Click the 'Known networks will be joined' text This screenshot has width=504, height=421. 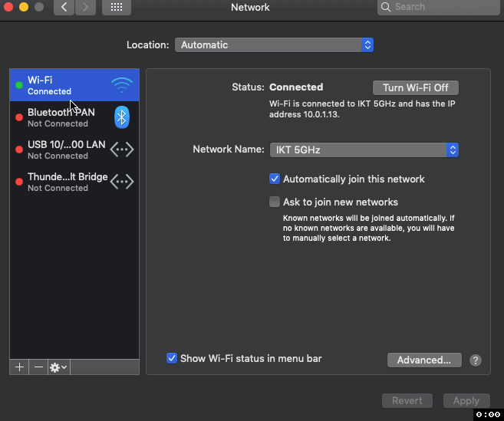pos(369,229)
